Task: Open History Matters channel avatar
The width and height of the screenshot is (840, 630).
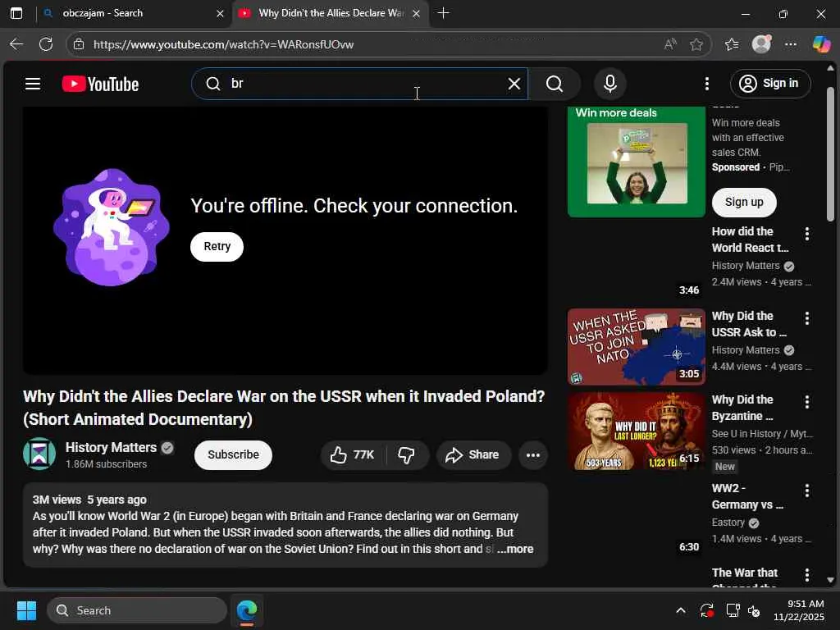Action: (x=39, y=454)
